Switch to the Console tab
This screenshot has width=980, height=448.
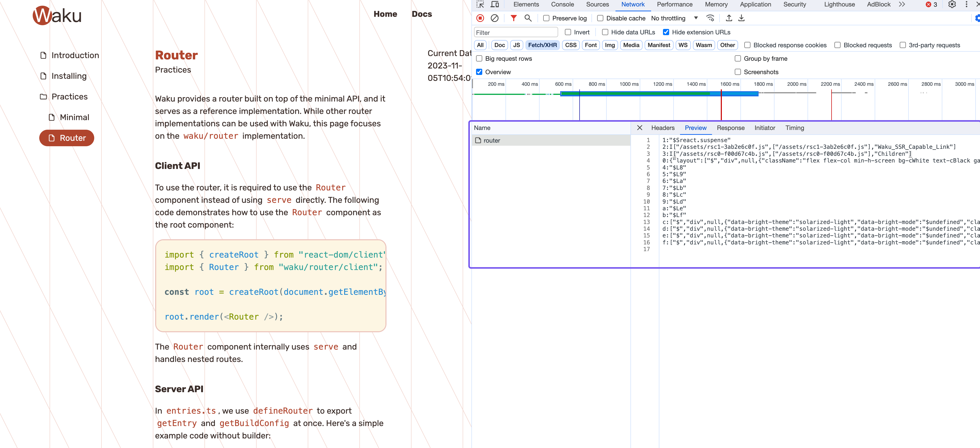(562, 5)
